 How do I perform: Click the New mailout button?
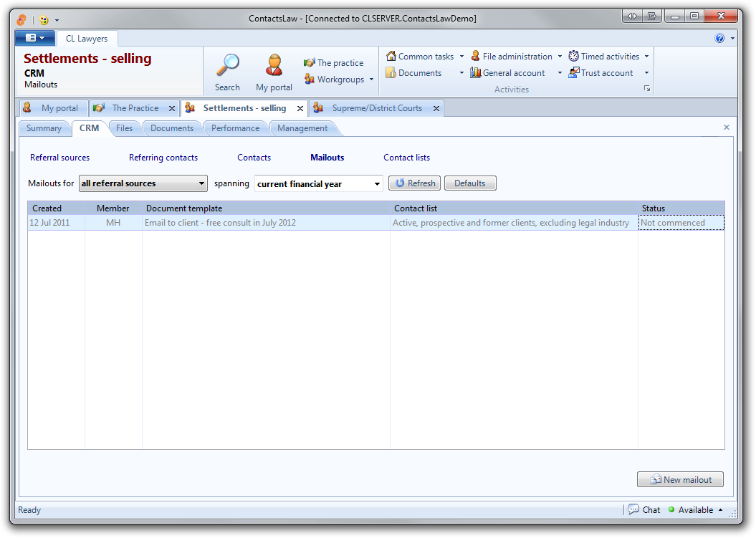click(680, 480)
